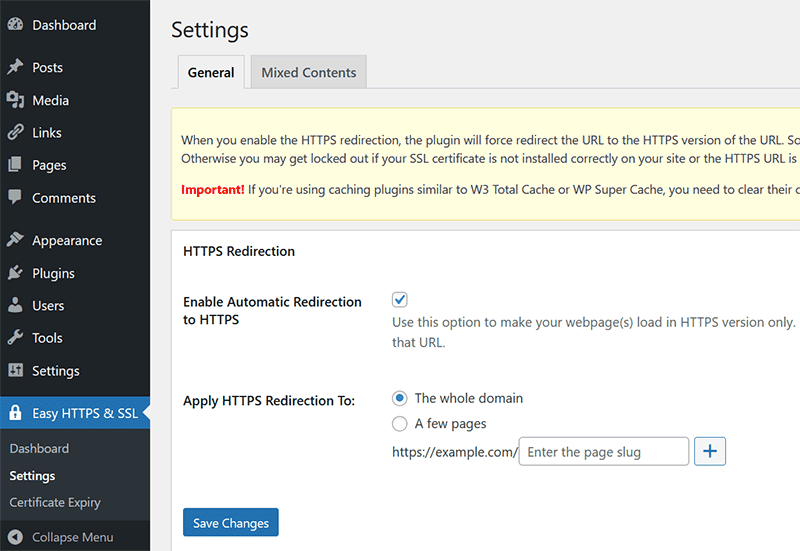
Task: Select the A few pages radio option
Action: [x=400, y=423]
